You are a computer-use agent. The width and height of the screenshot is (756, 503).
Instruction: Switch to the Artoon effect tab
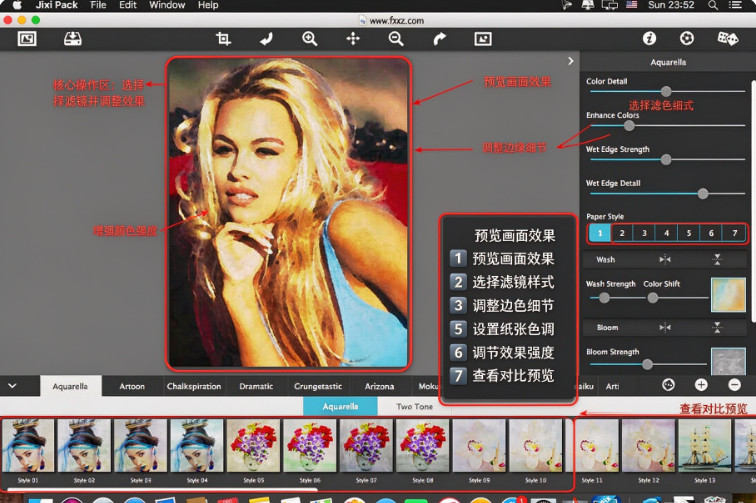point(132,386)
